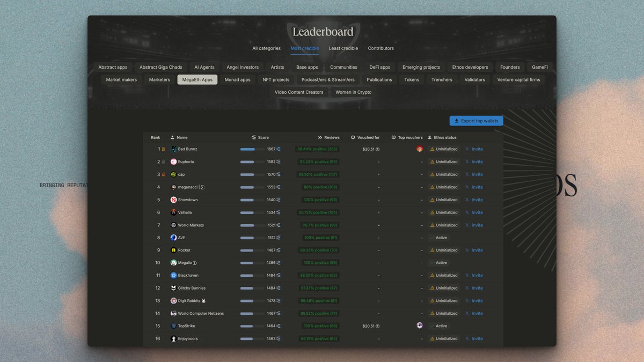Open the Contributors tab

tap(381, 48)
